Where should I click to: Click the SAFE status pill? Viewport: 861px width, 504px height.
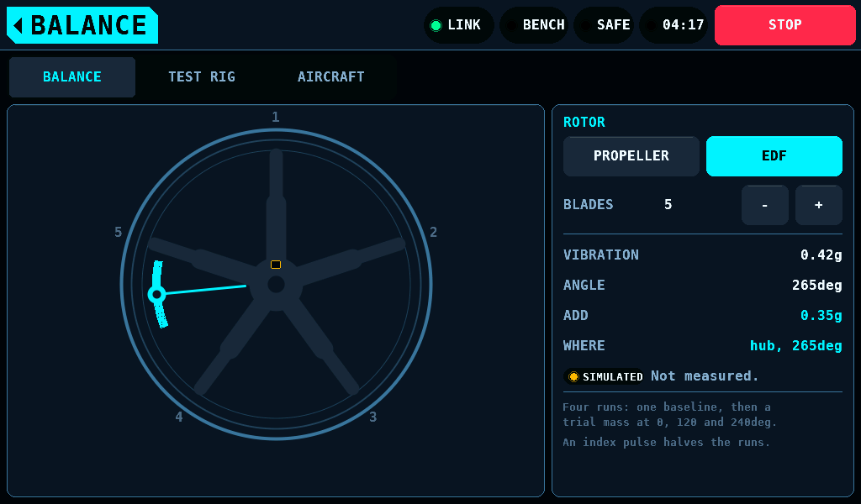click(x=604, y=25)
